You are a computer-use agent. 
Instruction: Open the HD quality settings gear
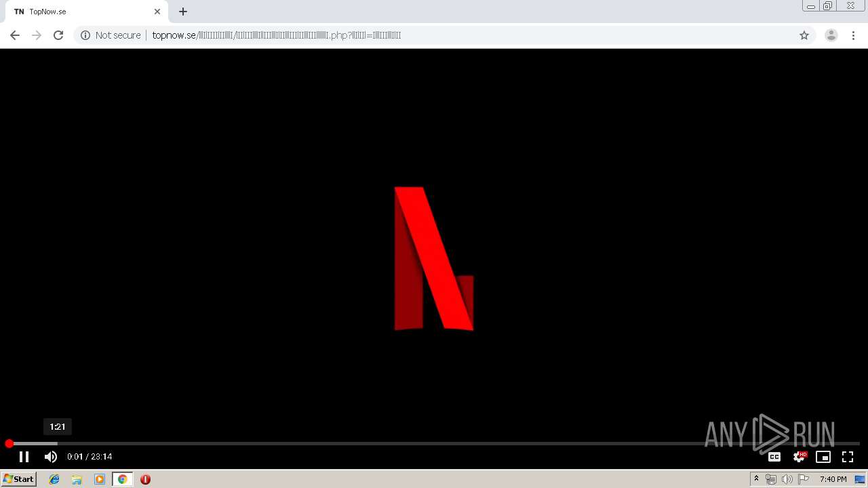[x=800, y=457]
